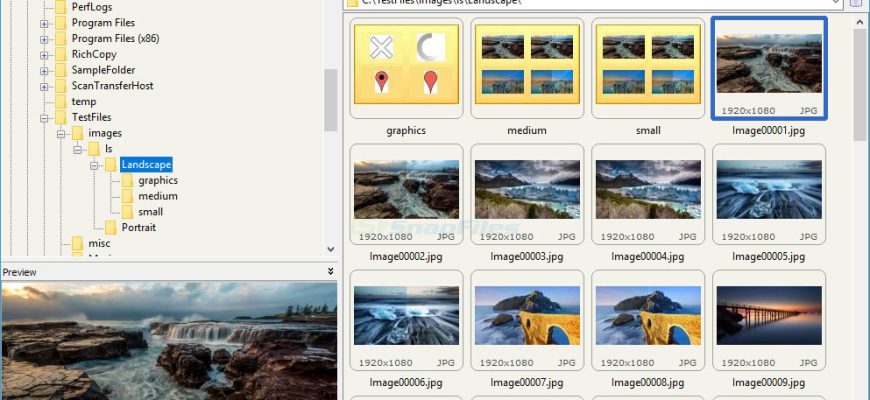Click the Preview panel header label

[19, 272]
